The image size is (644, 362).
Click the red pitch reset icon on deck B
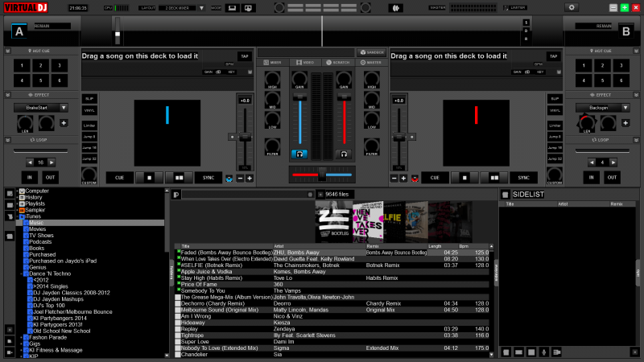tap(415, 178)
